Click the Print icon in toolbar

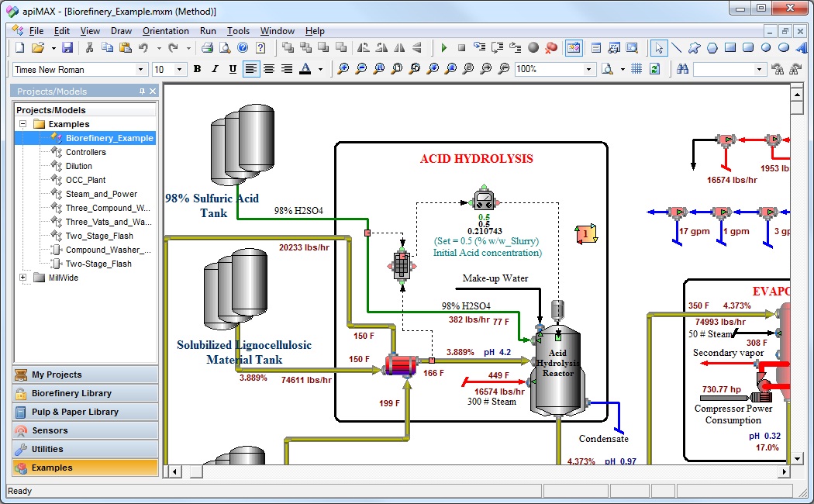[x=207, y=48]
